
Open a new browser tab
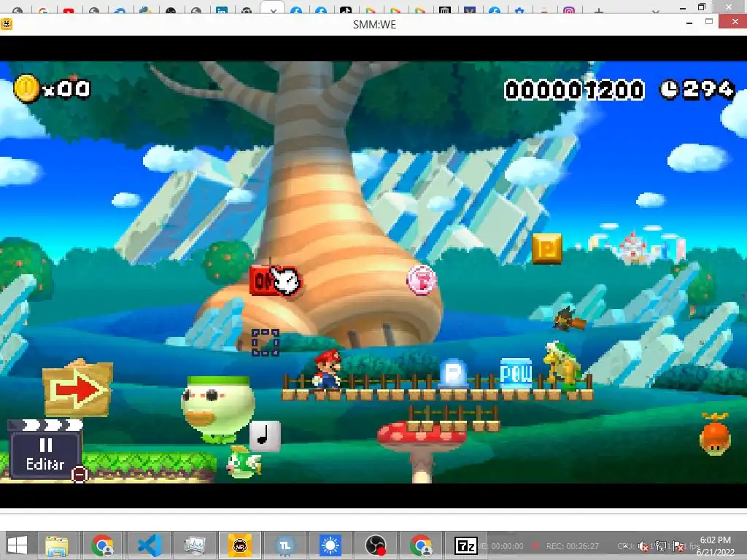598,10
